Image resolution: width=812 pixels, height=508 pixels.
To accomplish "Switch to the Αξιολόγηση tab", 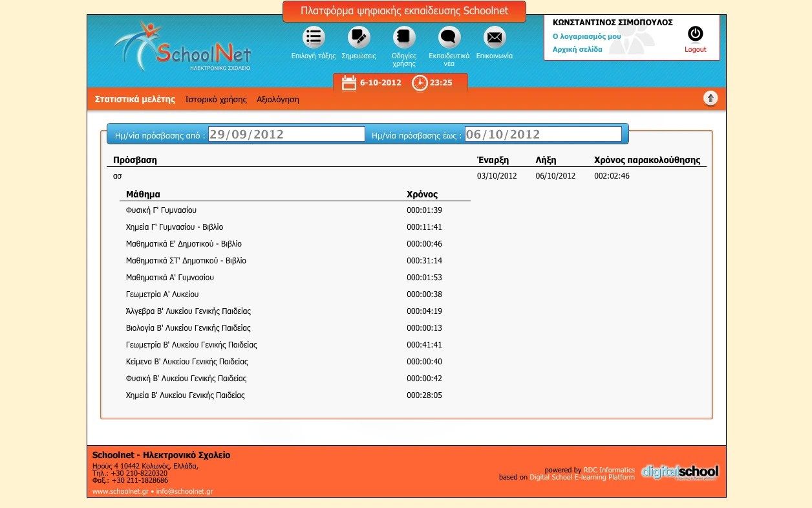I will 278,100.
